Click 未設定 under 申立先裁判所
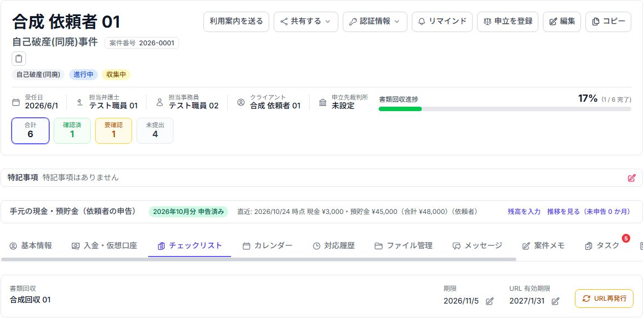644x319 pixels. (x=343, y=106)
